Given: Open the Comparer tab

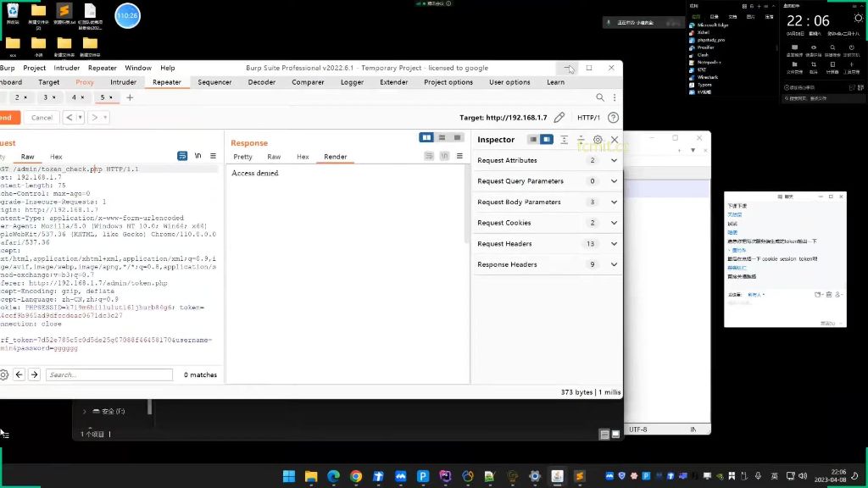Looking at the screenshot, I should tap(308, 82).
